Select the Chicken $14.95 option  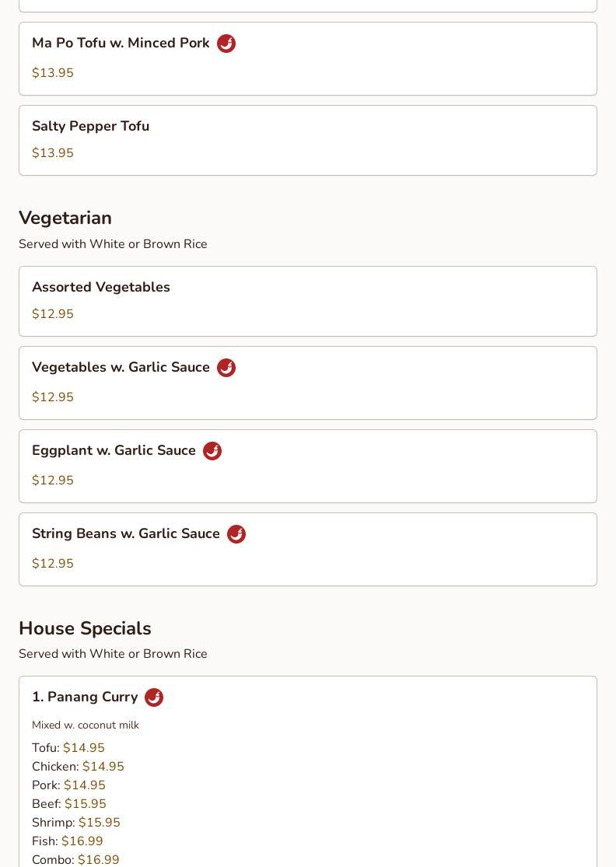pos(78,767)
